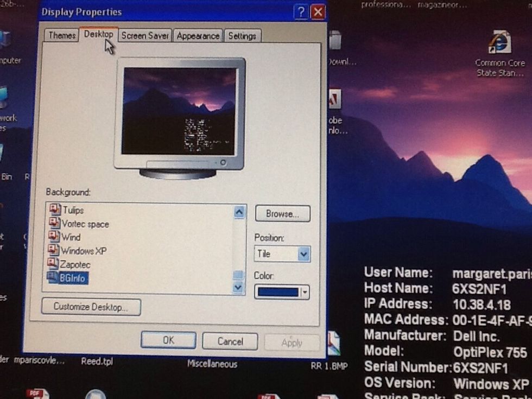Select the Vortec space background entry
The height and width of the screenshot is (399, 532).
point(84,224)
